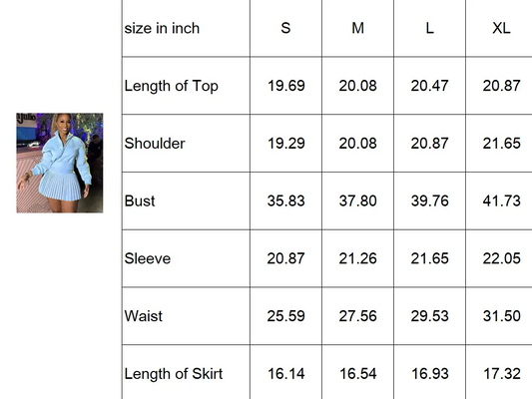Select the Shoulder row label
This screenshot has height=399, width=532.
tap(186, 144)
